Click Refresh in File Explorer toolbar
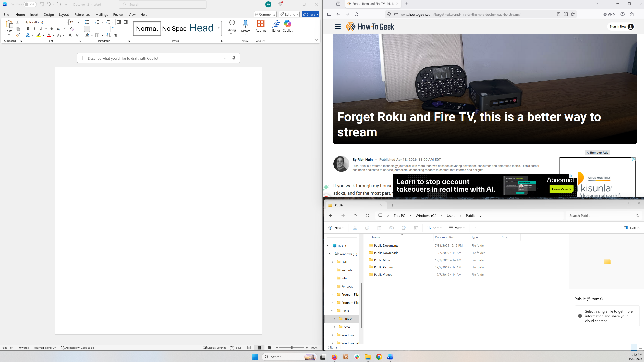The width and height of the screenshot is (644, 362). click(x=367, y=216)
